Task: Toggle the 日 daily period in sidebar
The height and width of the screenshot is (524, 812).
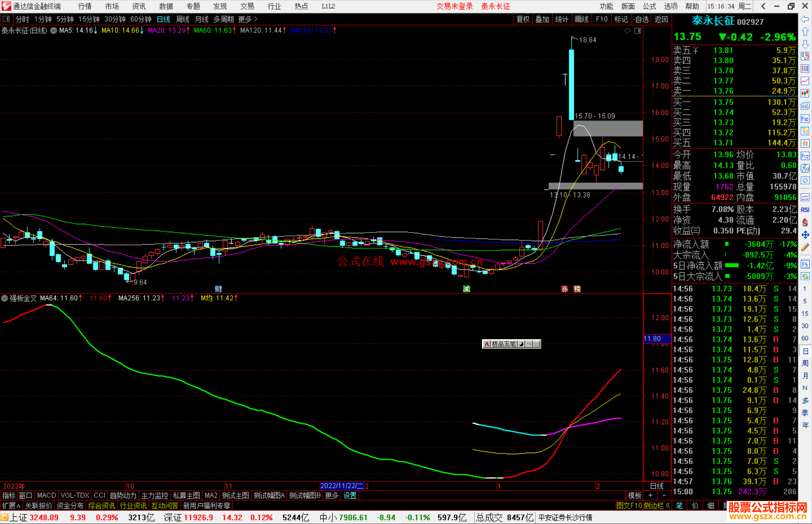Action: click(805, 351)
